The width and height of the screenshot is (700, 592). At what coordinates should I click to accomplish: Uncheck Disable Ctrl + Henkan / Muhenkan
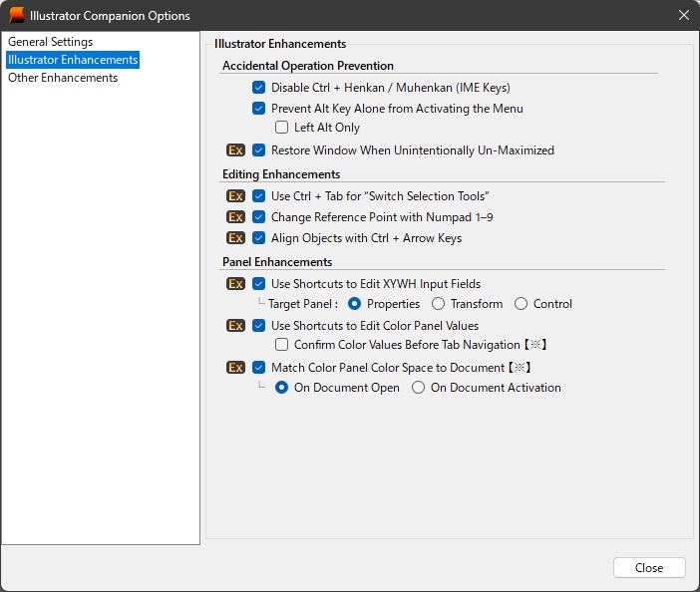click(258, 88)
